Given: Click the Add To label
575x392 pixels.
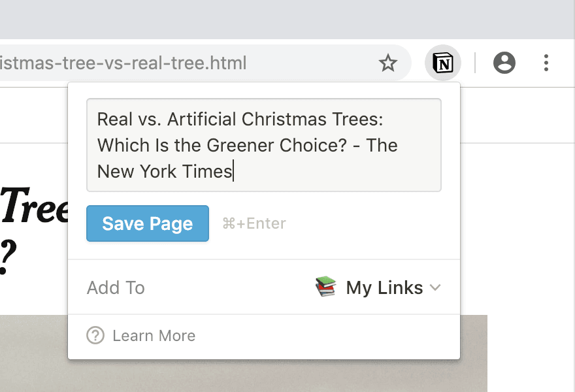Looking at the screenshot, I should pyautogui.click(x=116, y=287).
